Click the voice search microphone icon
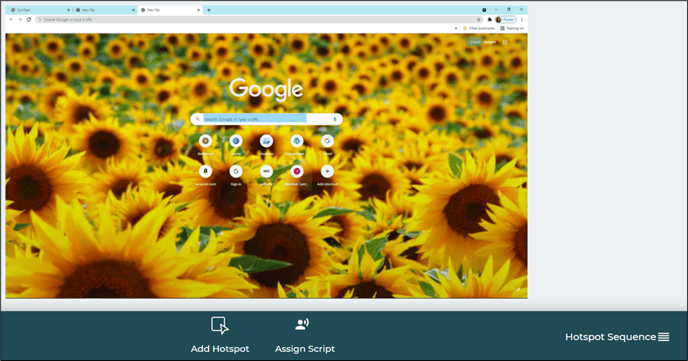The width and height of the screenshot is (688, 361). (x=335, y=119)
